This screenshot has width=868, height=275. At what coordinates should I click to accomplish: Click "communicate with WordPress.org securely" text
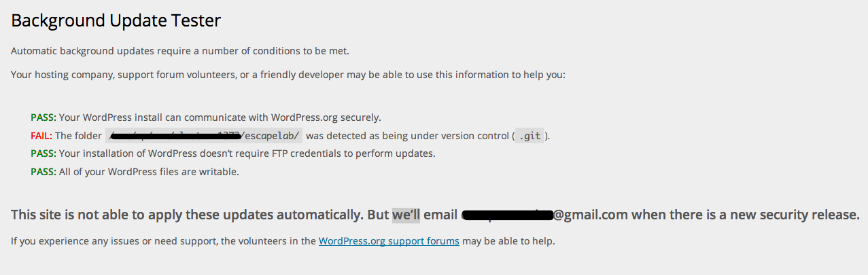coord(283,117)
